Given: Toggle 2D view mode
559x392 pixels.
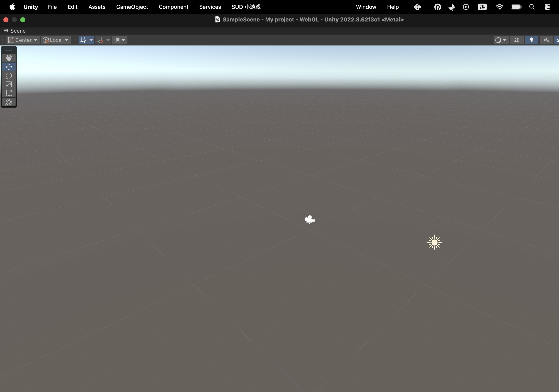Looking at the screenshot, I should click(517, 40).
